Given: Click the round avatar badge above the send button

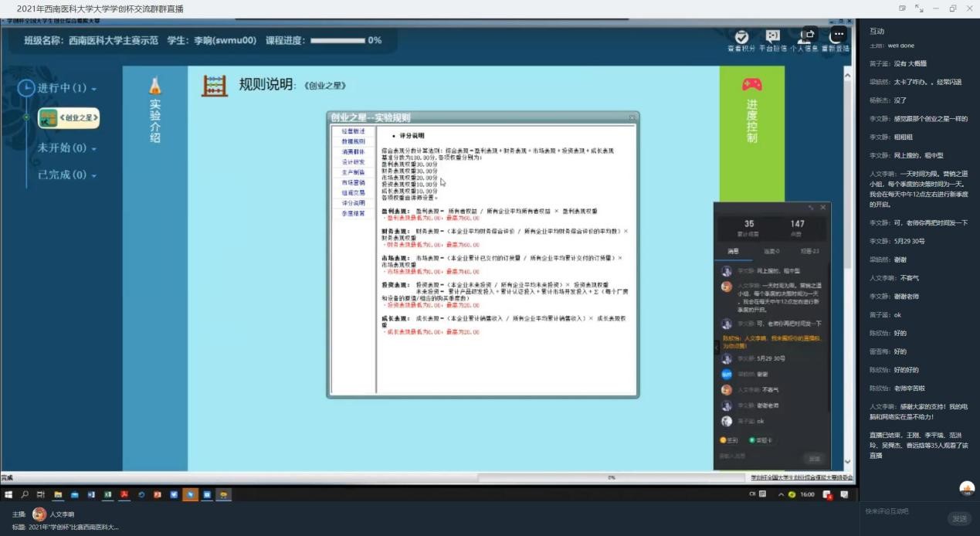Looking at the screenshot, I should [967, 488].
